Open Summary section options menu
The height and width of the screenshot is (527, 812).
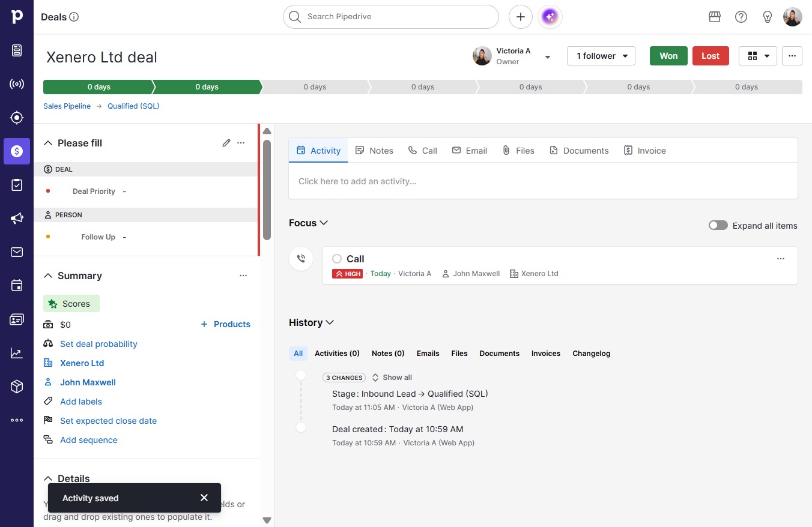click(243, 276)
